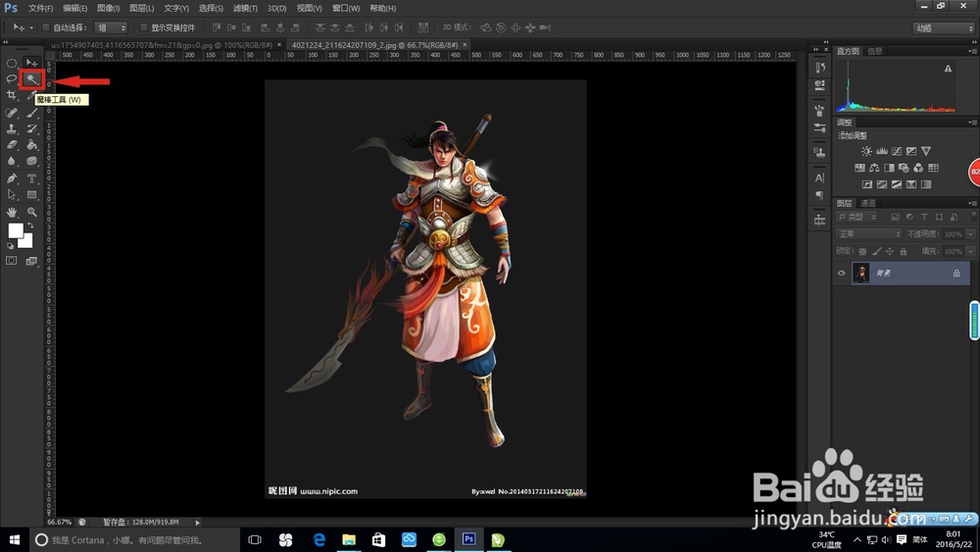Screen dimensions: 980x552
Task: Open the Select menu
Action: point(211,8)
